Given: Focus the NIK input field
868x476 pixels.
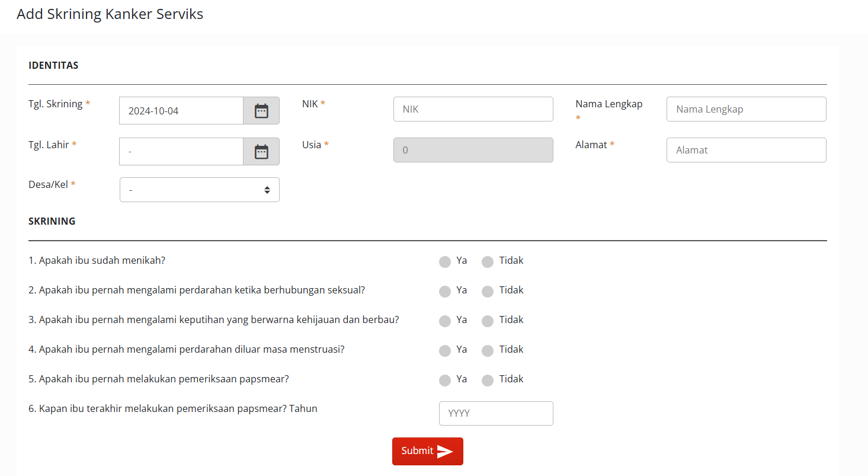Looking at the screenshot, I should pos(473,109).
